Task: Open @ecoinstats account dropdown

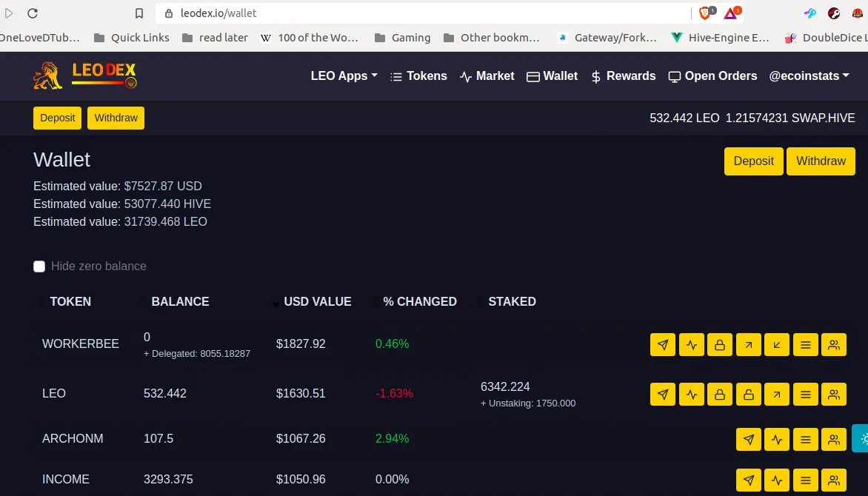Action: (x=809, y=76)
